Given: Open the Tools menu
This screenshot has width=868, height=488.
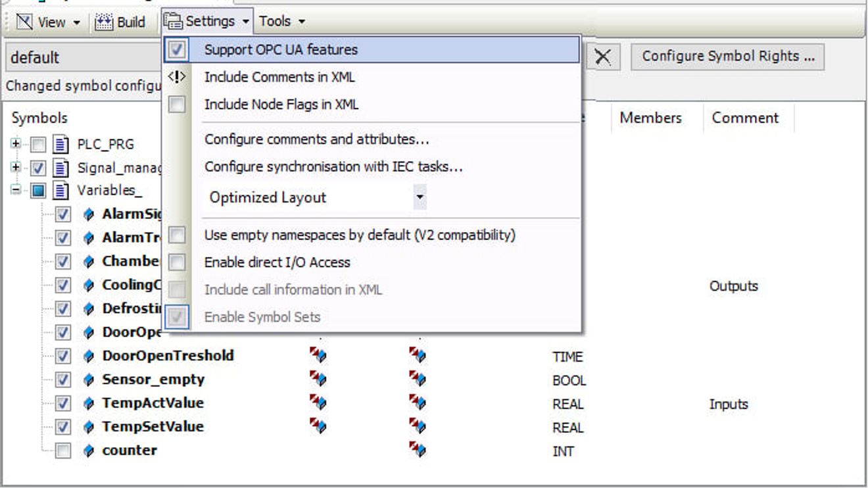Looking at the screenshot, I should point(281,21).
